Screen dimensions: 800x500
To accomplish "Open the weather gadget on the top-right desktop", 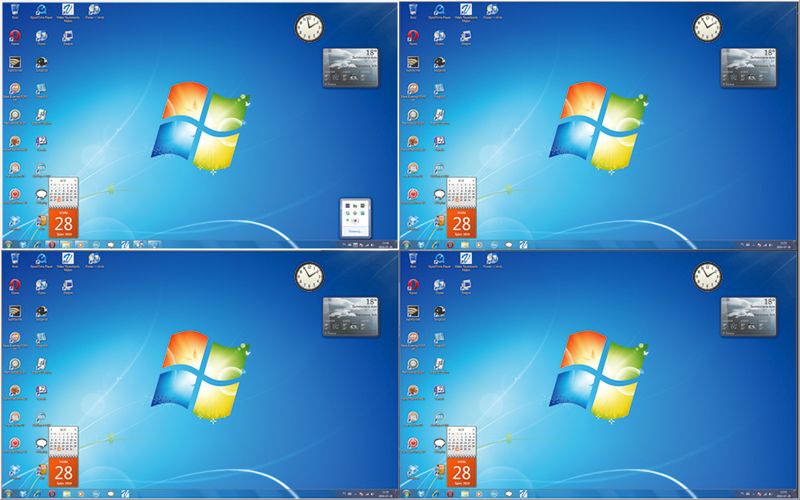I will 748,67.
